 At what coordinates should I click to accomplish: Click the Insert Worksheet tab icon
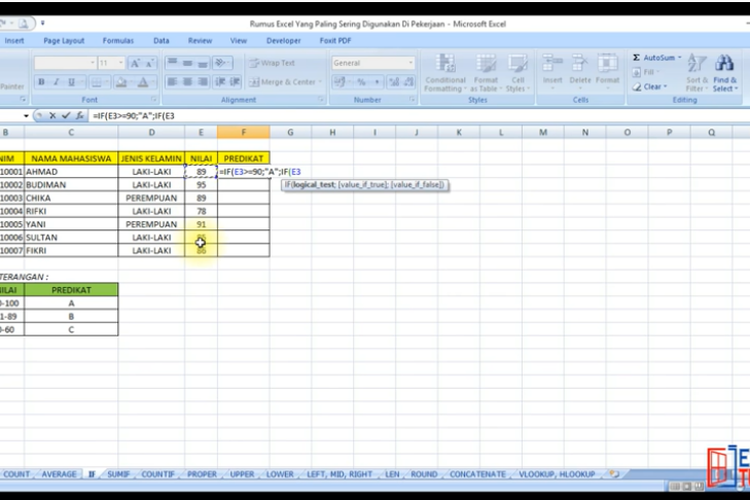click(x=613, y=474)
